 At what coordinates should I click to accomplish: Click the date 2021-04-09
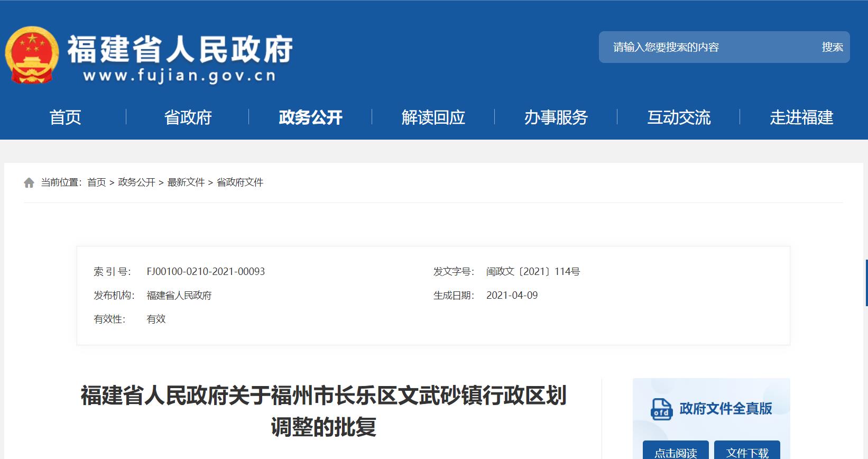point(512,295)
